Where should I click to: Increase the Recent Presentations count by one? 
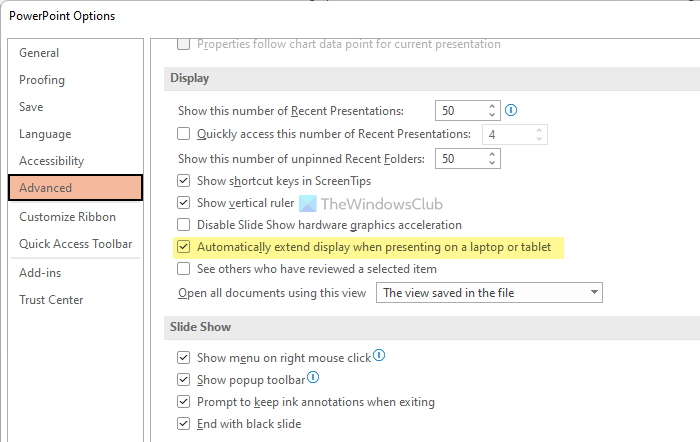(491, 106)
